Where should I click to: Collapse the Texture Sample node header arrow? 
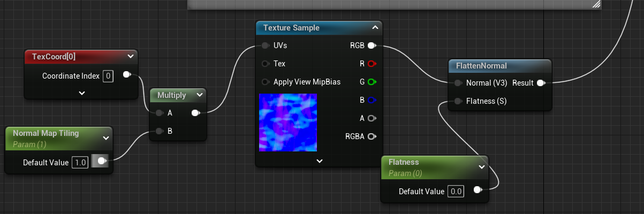[375, 28]
